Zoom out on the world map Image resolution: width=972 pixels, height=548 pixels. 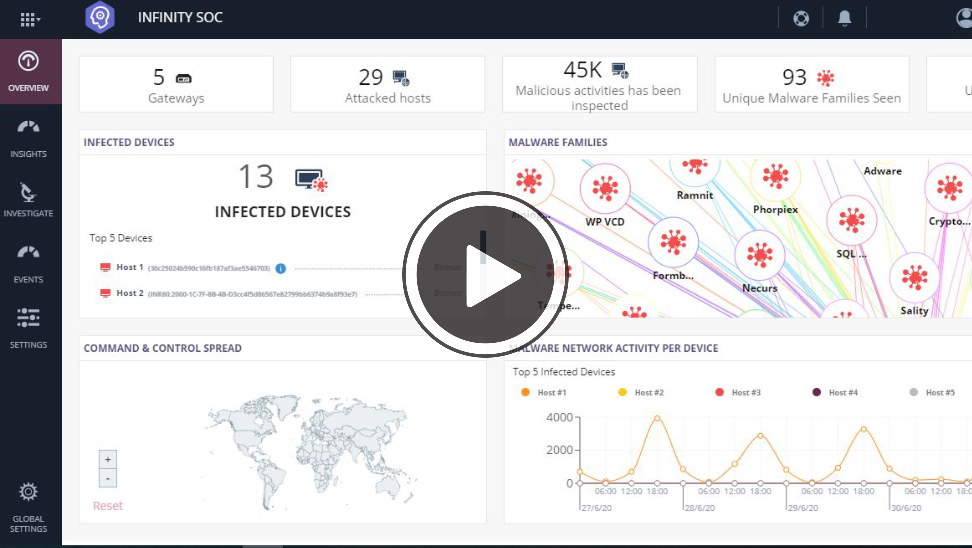[x=108, y=479]
